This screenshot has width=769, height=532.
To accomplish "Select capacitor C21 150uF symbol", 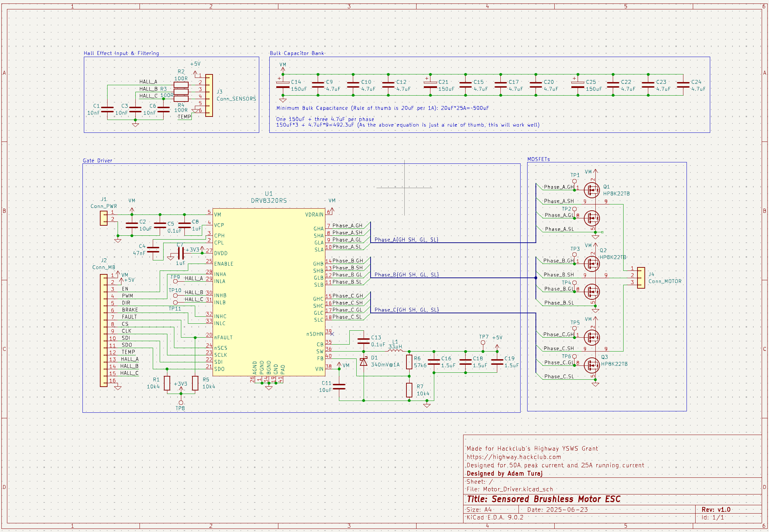I will [430, 85].
